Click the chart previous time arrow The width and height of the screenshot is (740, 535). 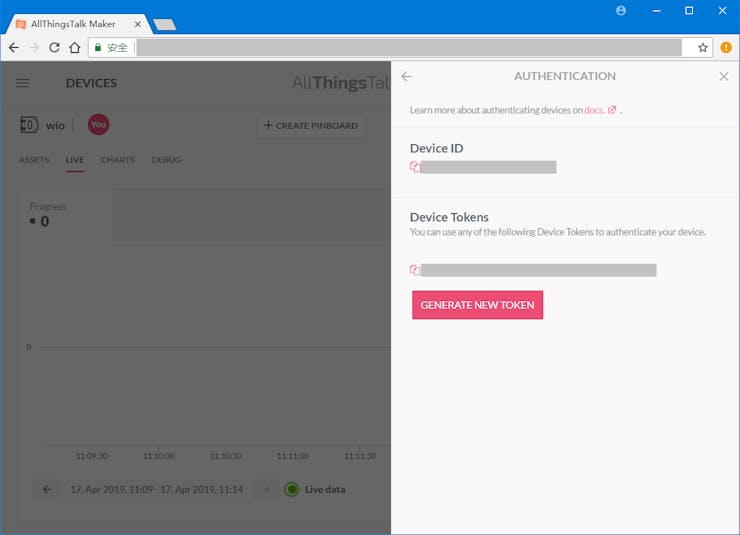click(x=47, y=489)
